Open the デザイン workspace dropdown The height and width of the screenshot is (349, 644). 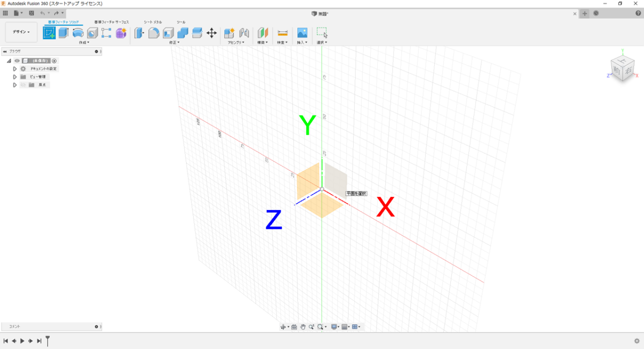[21, 32]
